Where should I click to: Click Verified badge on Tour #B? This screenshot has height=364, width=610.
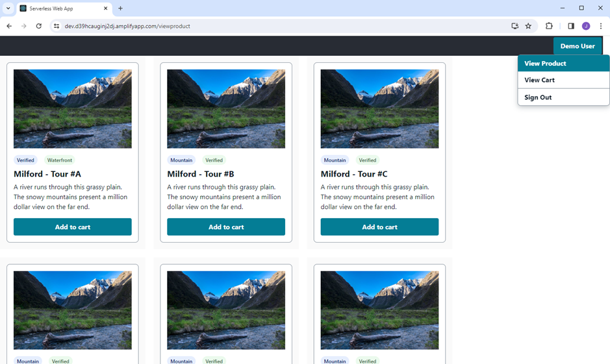pos(214,160)
